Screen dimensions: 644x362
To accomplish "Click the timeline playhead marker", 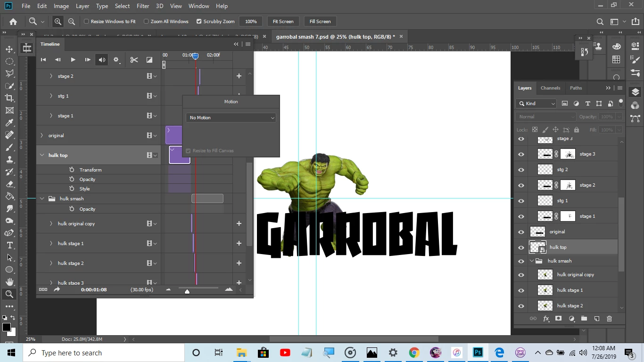I will click(x=195, y=56).
